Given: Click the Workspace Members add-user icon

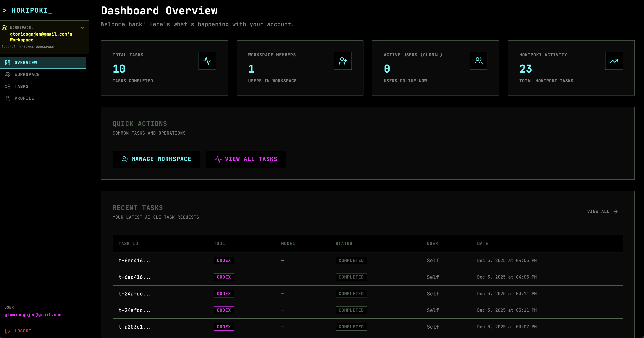Looking at the screenshot, I should click(x=343, y=61).
